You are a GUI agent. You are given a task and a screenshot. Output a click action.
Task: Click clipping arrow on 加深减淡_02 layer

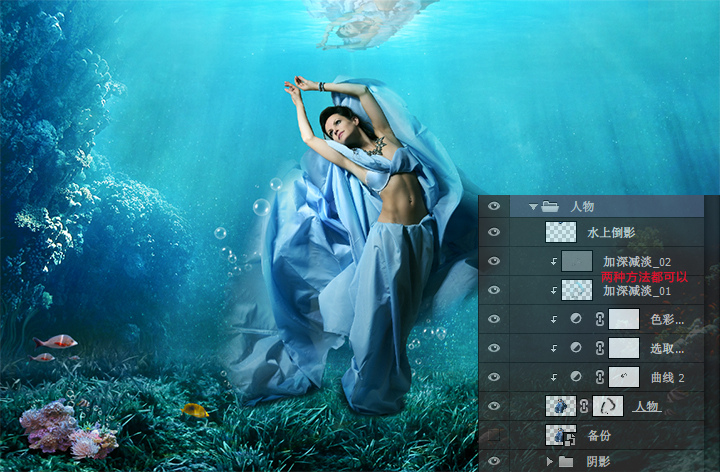[x=554, y=261]
